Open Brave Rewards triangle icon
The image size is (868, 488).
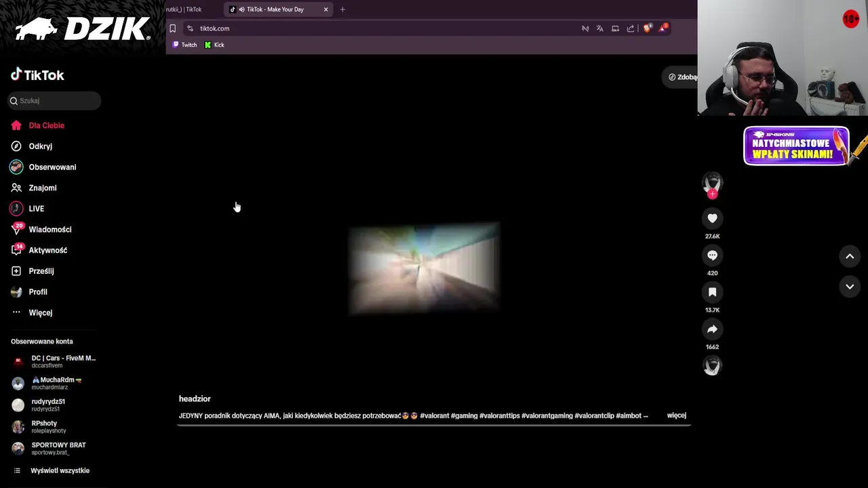pyautogui.click(x=663, y=28)
